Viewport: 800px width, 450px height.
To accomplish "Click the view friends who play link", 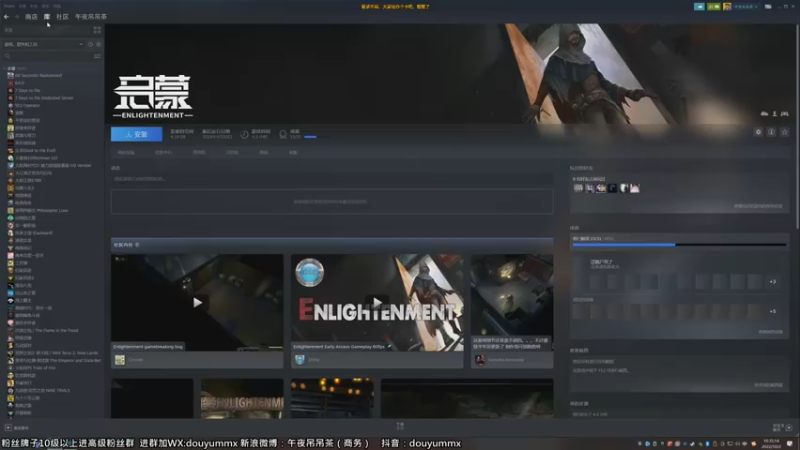I will (x=758, y=206).
